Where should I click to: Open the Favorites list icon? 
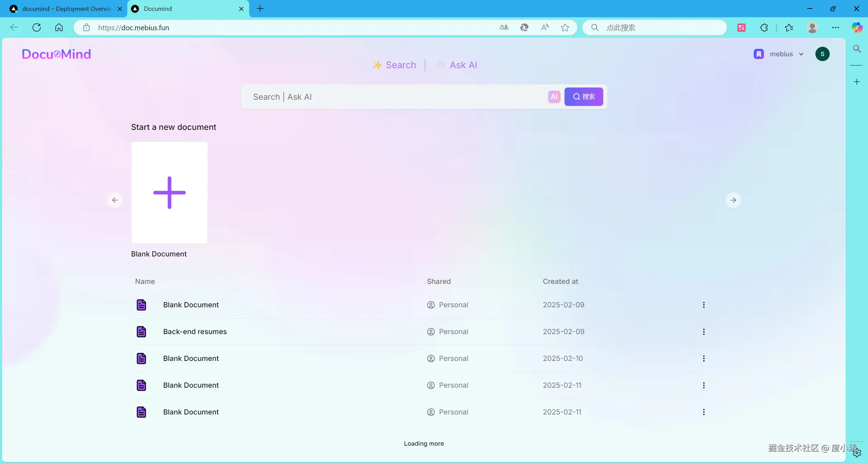coord(789,27)
